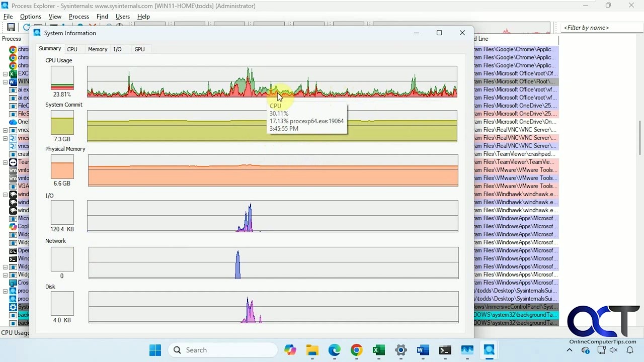The width and height of the screenshot is (644, 362).
Task: Collapse the windhawk process branch
Action: tap(5, 194)
